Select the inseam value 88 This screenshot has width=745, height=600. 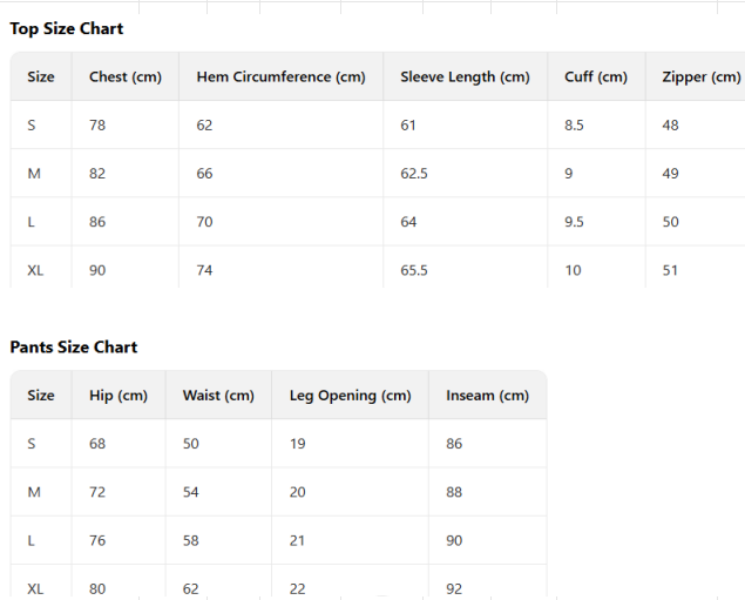[454, 492]
